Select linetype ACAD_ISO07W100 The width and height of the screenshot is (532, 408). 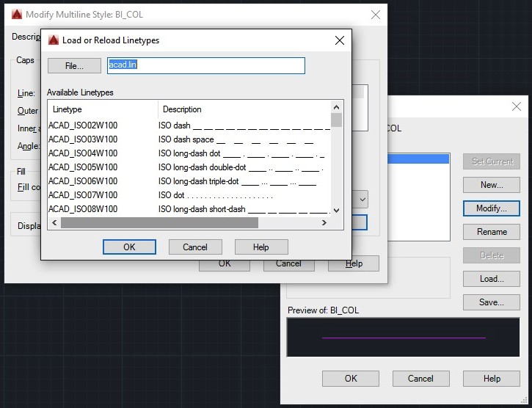[x=83, y=195]
